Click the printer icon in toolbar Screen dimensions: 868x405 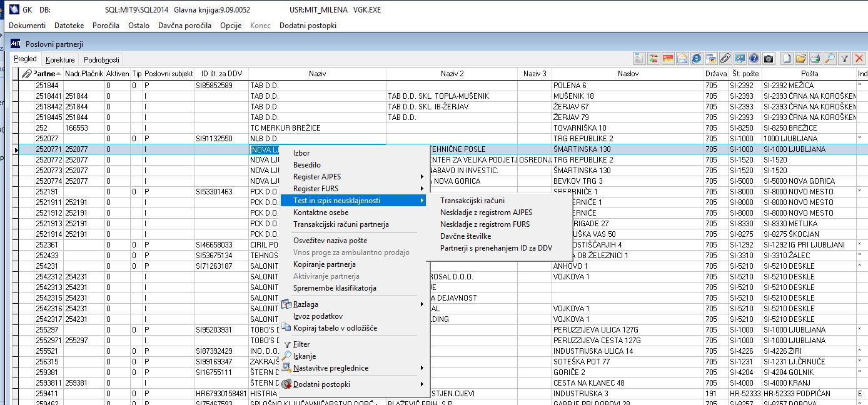(x=815, y=59)
